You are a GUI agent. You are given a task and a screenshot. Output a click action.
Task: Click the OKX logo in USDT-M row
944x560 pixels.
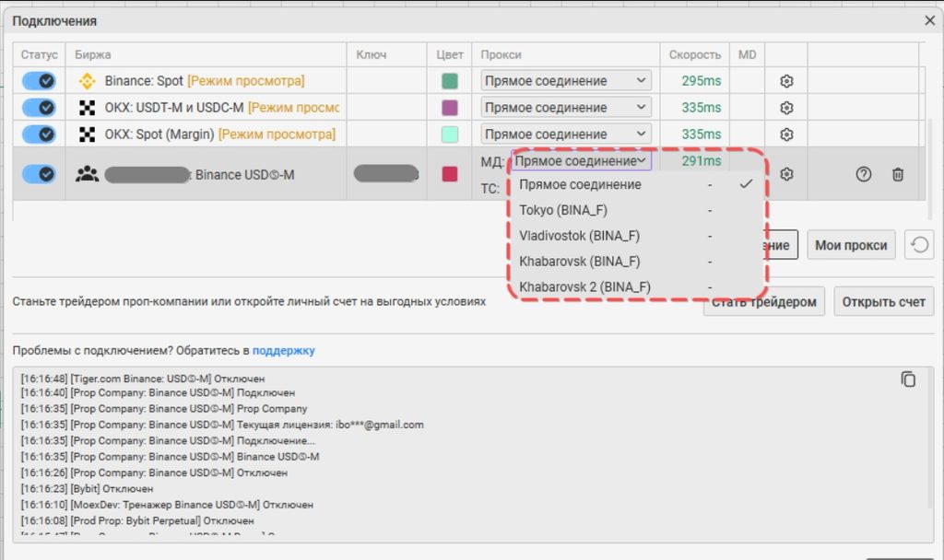88,108
